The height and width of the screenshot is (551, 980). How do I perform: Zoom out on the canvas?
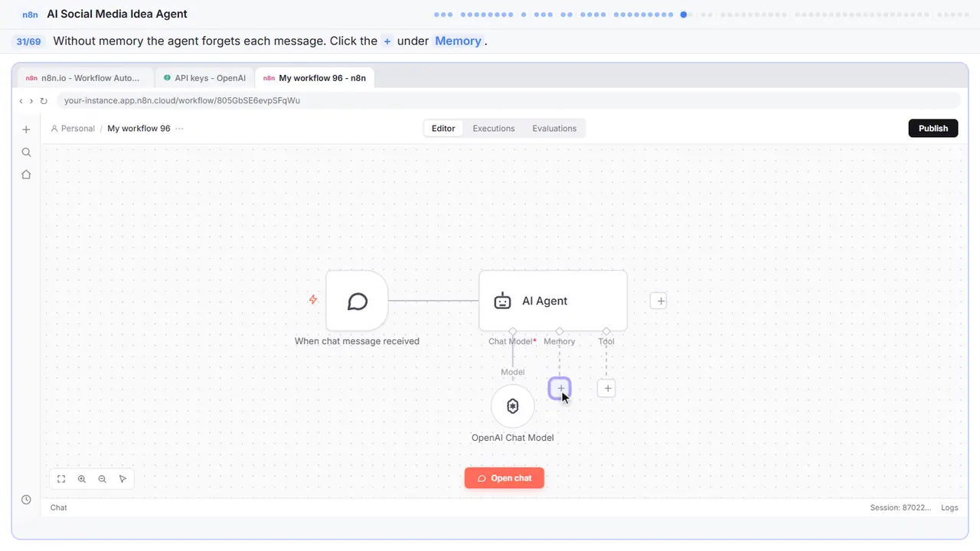pyautogui.click(x=103, y=479)
